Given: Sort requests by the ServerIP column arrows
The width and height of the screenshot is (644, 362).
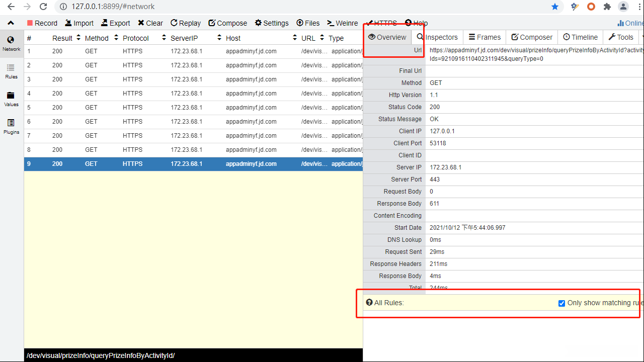Looking at the screenshot, I should 219,38.
